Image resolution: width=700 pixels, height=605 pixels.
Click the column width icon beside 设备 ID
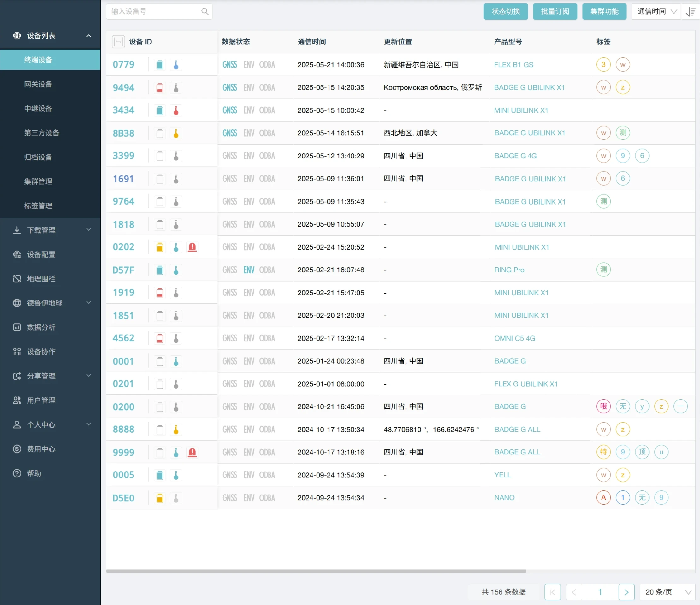(118, 42)
